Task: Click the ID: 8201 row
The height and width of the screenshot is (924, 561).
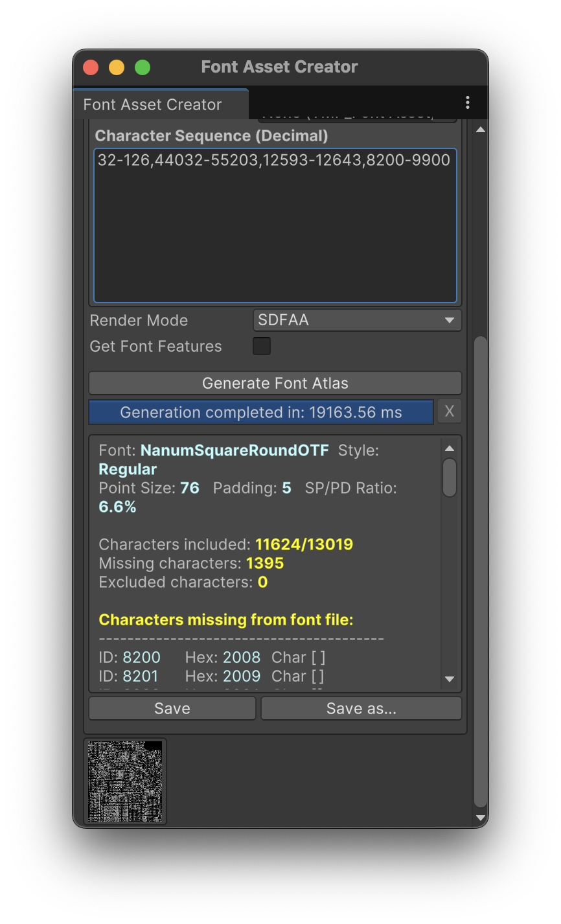Action: pos(212,676)
